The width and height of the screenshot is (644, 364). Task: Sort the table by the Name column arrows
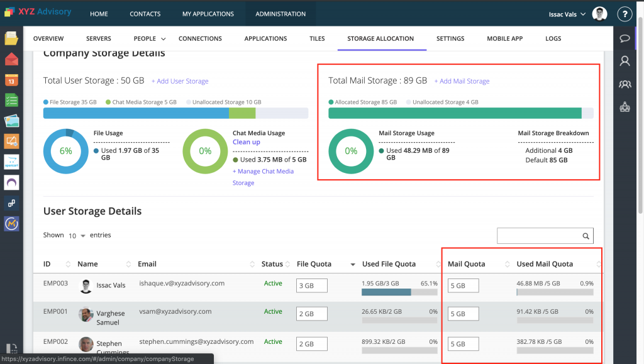point(128,264)
